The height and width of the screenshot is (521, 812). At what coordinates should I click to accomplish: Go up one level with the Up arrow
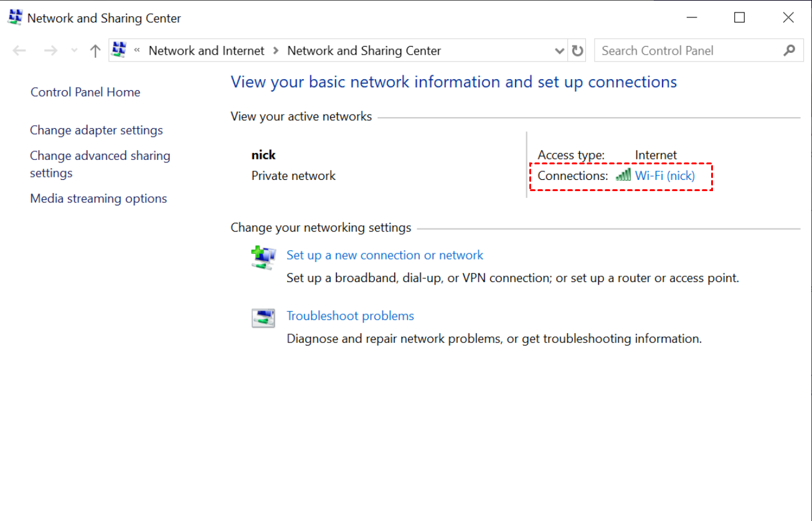95,51
